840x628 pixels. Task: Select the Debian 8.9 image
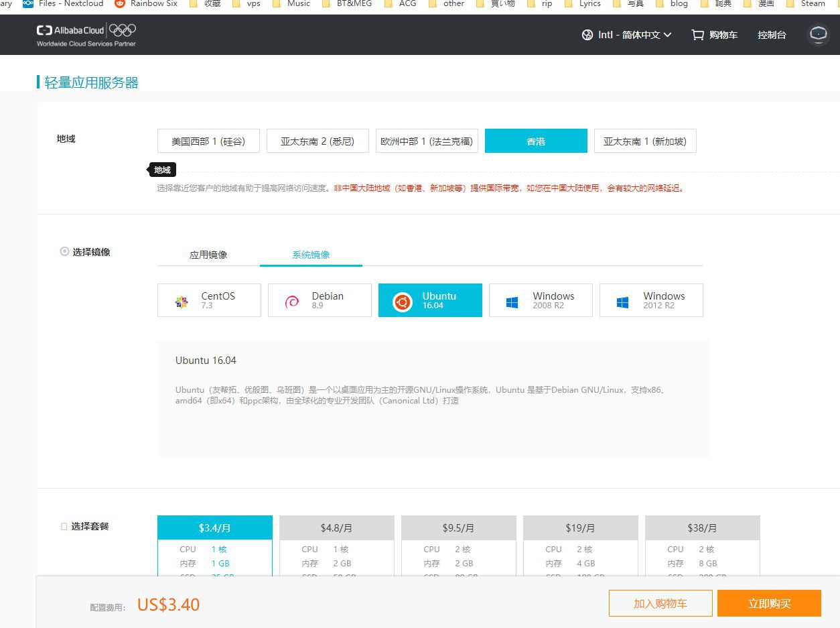click(320, 300)
